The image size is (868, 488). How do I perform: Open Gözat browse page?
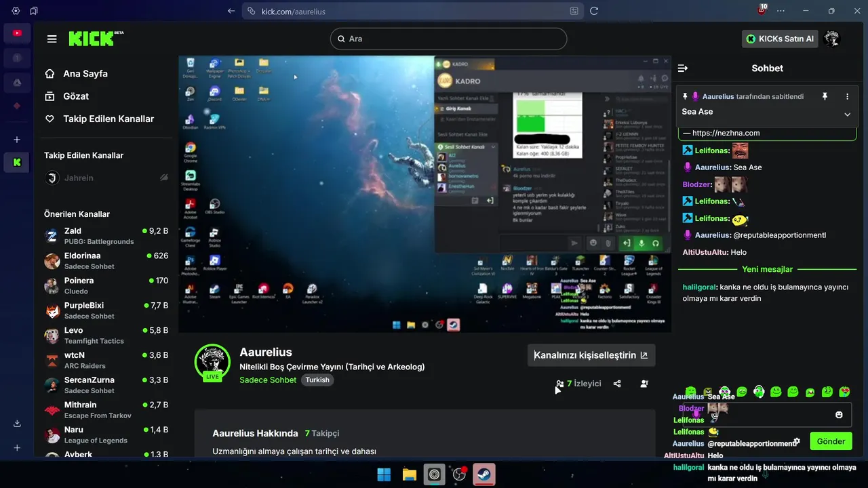coord(66,96)
